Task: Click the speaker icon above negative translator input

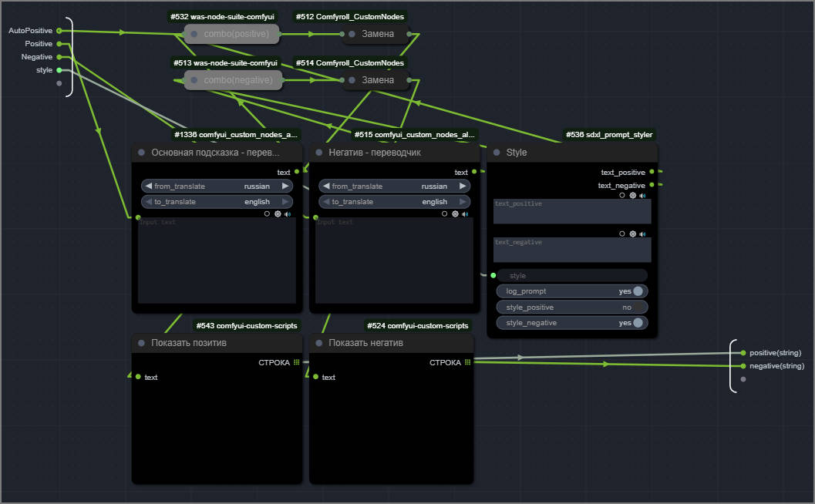Action: pyautogui.click(x=465, y=214)
